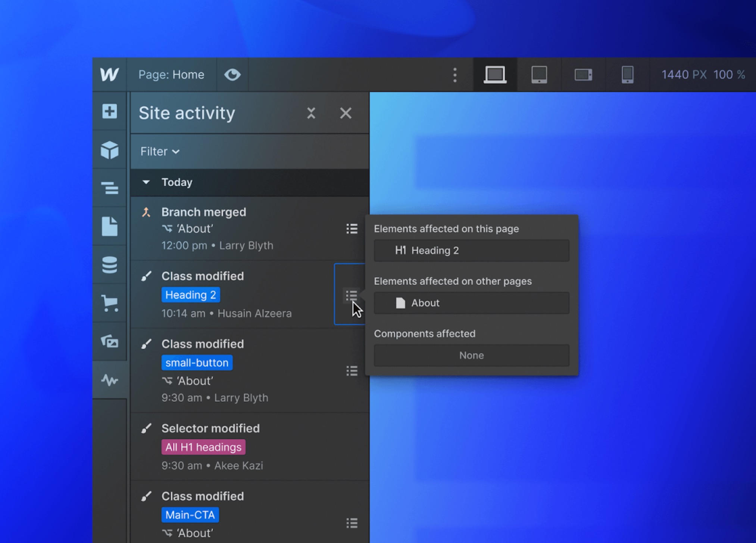
Task: Open the Ecommerce cart panel
Action: click(x=109, y=303)
